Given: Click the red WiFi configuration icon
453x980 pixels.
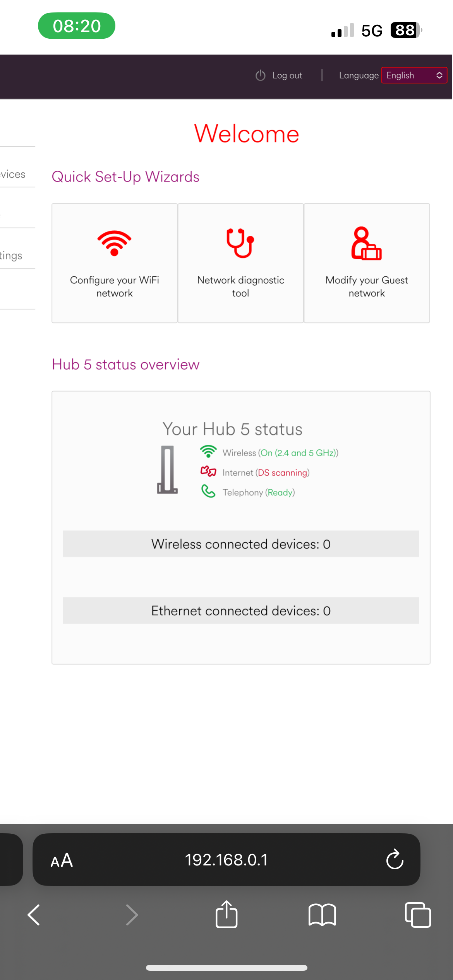Looking at the screenshot, I should (114, 243).
